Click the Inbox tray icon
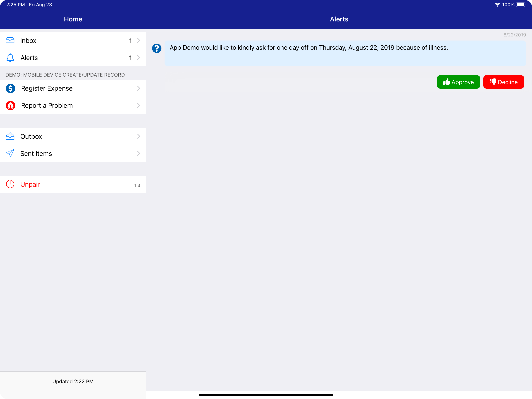Viewport: 532px width, 399px height. pos(10,40)
